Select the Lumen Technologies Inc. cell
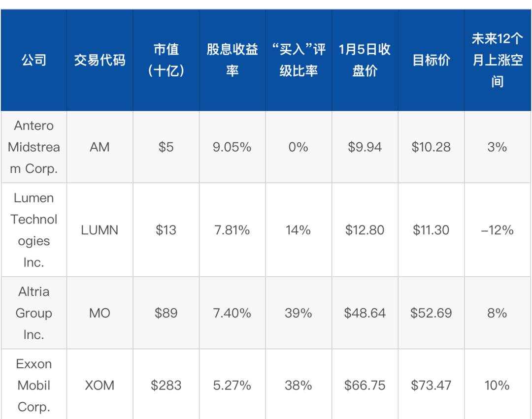 point(33,230)
